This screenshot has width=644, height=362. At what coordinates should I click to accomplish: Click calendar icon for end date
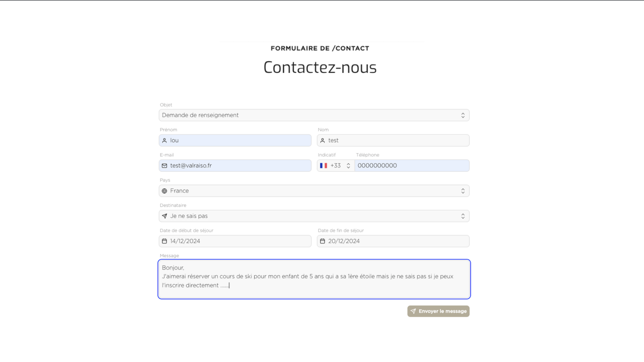click(322, 241)
